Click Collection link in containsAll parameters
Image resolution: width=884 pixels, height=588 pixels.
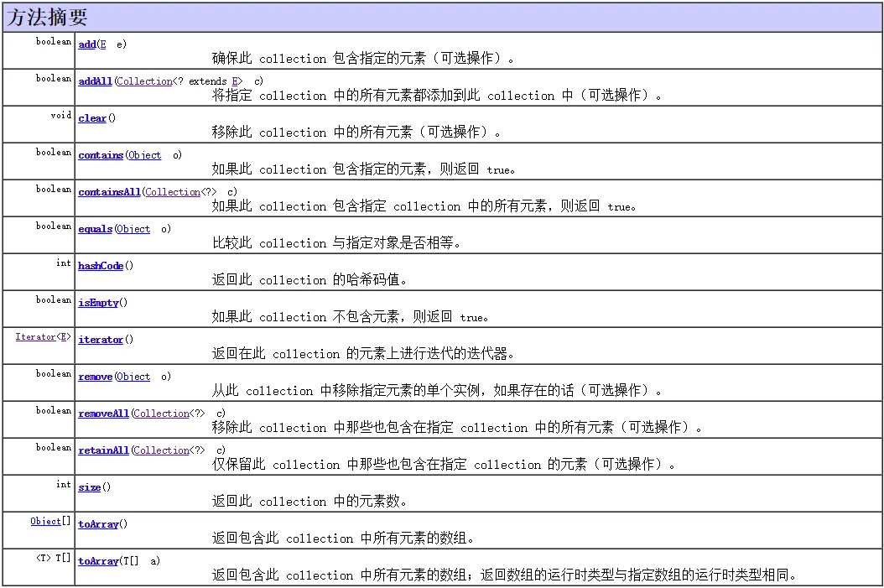coord(173,192)
